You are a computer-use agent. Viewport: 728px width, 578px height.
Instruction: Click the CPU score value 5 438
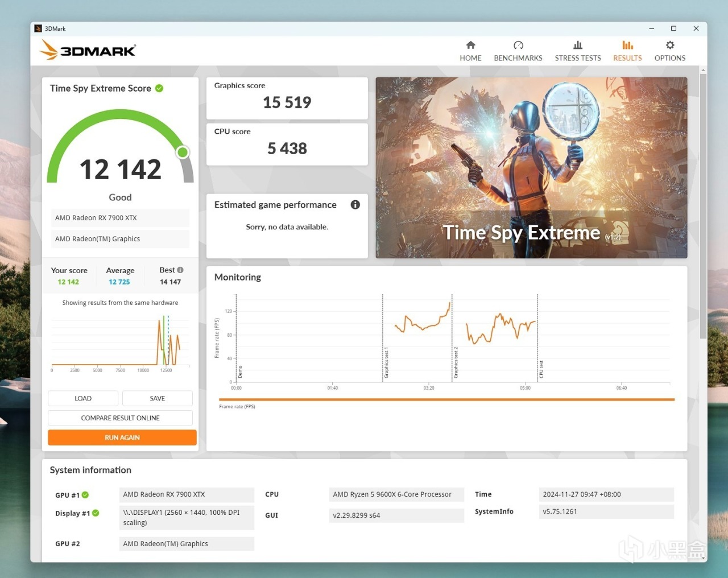(x=287, y=148)
